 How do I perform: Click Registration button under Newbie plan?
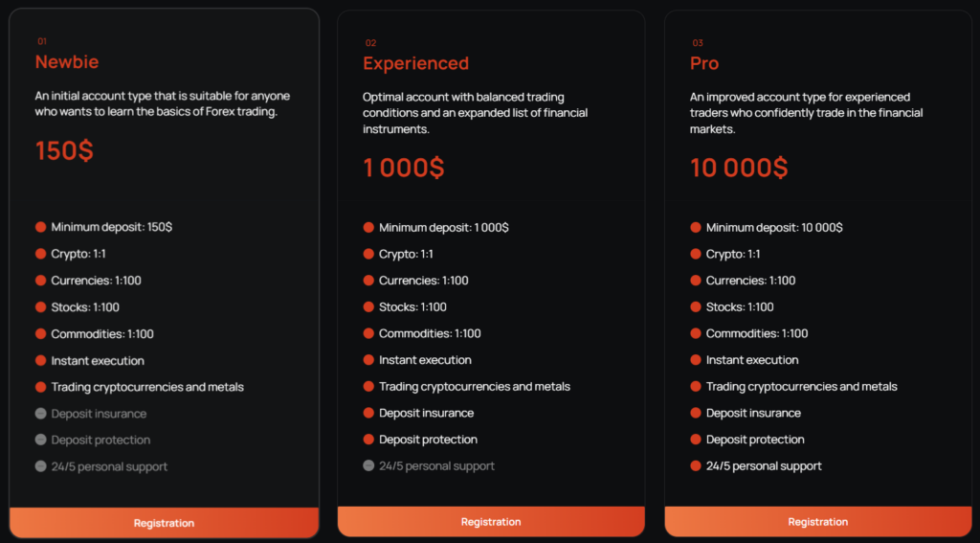click(164, 523)
